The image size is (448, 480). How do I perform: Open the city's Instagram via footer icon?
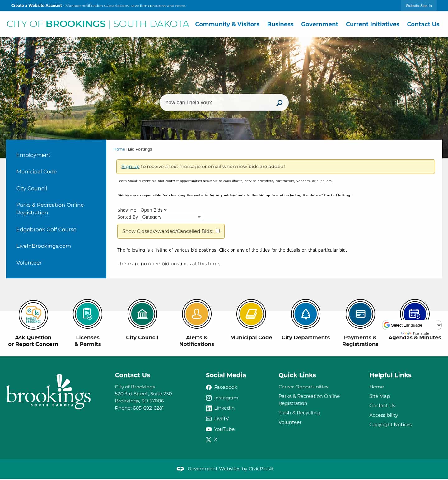(209, 398)
